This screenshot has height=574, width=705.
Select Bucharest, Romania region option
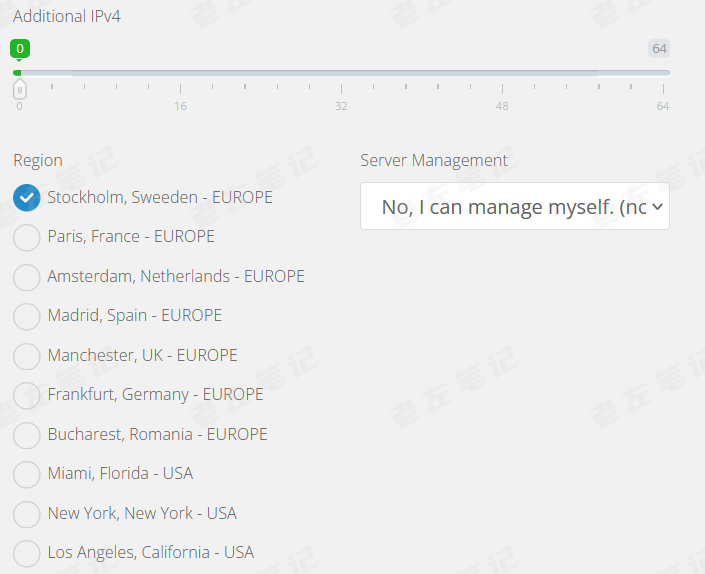[x=27, y=435]
